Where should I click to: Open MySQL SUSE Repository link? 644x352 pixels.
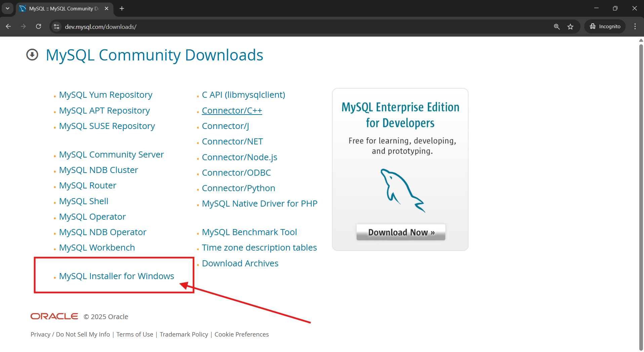pos(107,126)
